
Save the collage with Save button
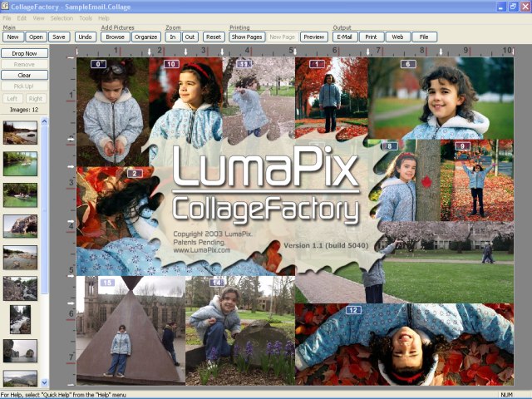[x=59, y=37]
